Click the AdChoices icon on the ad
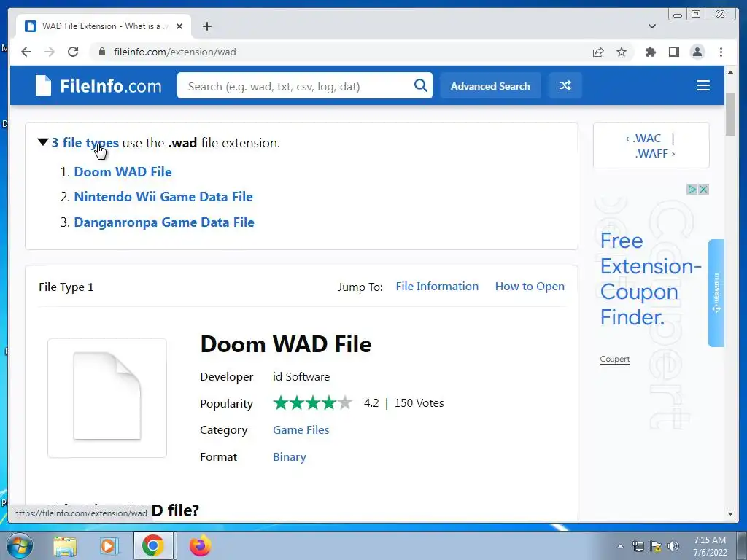The height and width of the screenshot is (560, 747). pos(692,190)
